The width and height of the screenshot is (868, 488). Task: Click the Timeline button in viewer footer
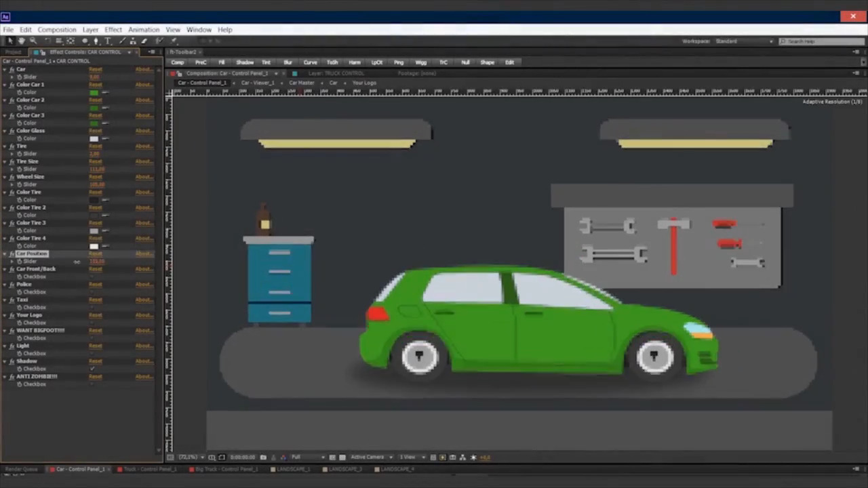(452, 457)
